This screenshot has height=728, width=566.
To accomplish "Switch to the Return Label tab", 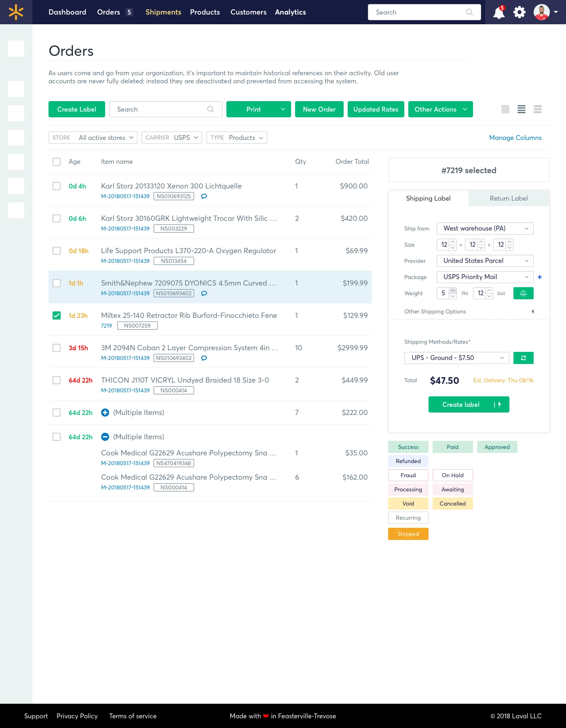I will pos(509,198).
